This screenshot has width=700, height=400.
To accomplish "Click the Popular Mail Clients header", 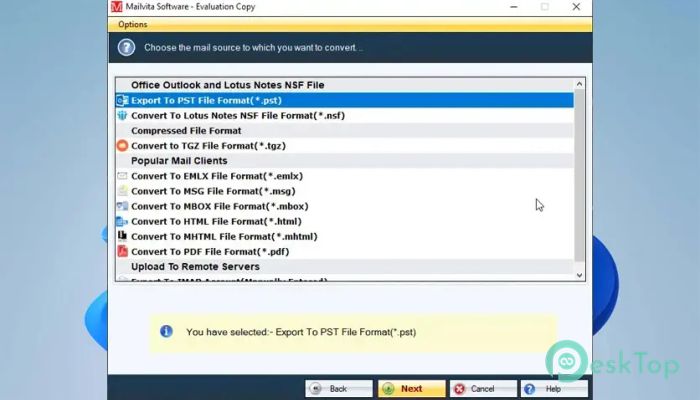I will [345, 161].
